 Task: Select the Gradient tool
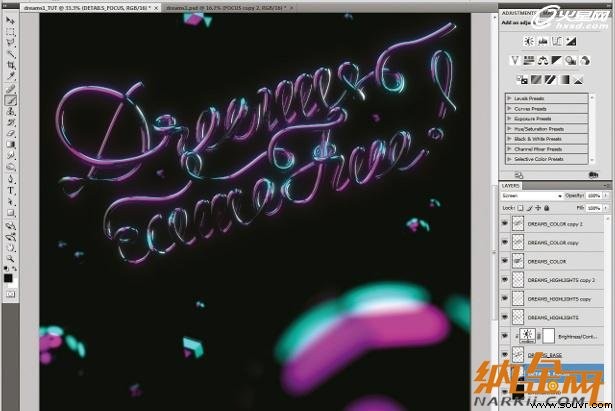point(11,144)
